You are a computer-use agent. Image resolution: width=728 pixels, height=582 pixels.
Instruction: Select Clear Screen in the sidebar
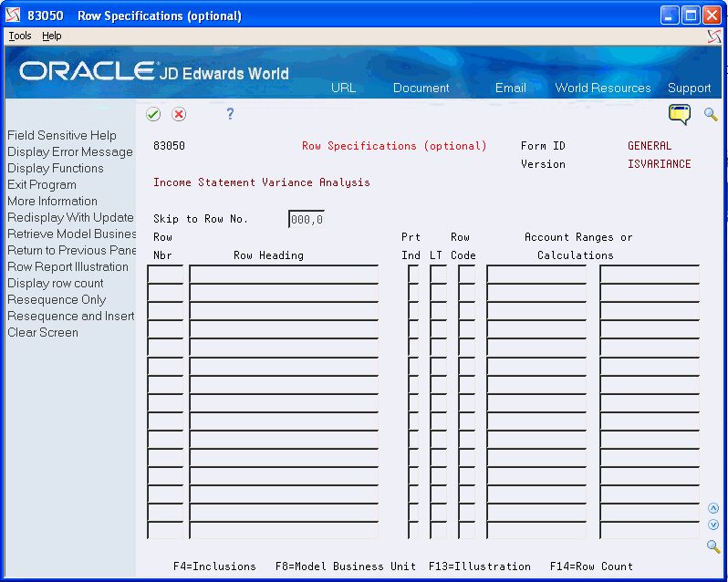click(43, 332)
